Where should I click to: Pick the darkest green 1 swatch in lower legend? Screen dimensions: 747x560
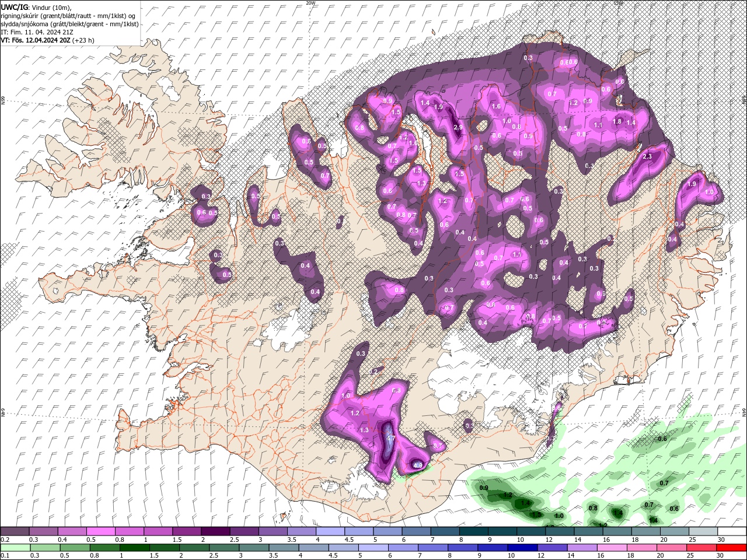pos(135,548)
